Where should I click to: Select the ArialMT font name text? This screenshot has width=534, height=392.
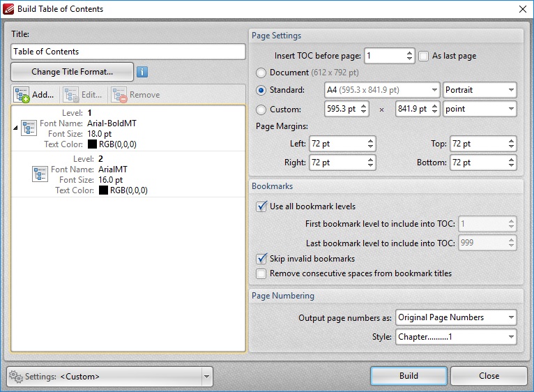113,169
